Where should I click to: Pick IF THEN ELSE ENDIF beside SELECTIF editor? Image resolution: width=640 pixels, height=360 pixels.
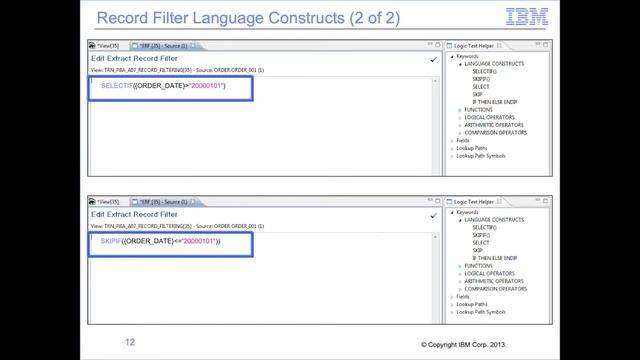tap(495, 102)
